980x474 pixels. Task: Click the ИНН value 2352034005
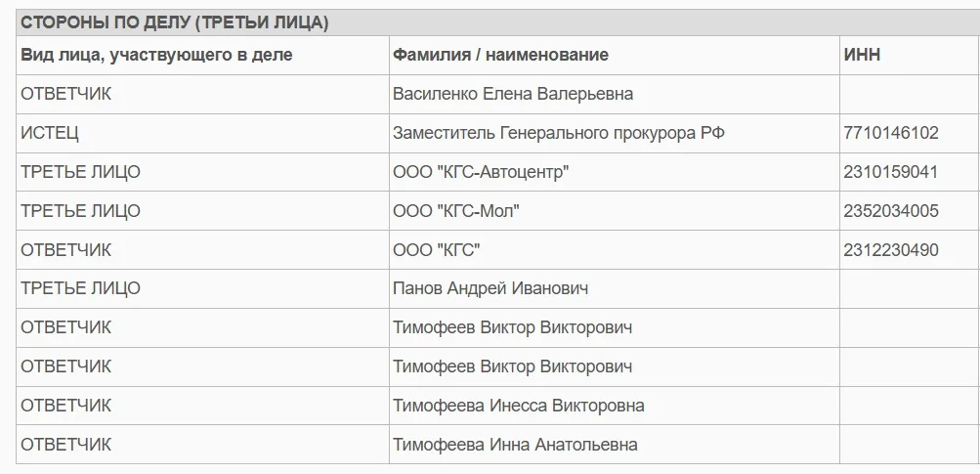pyautogui.click(x=890, y=211)
